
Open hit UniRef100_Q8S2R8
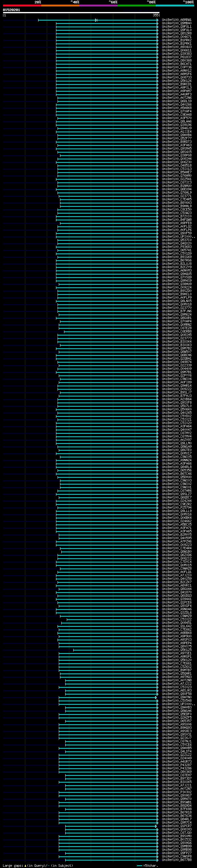click(176, 33)
